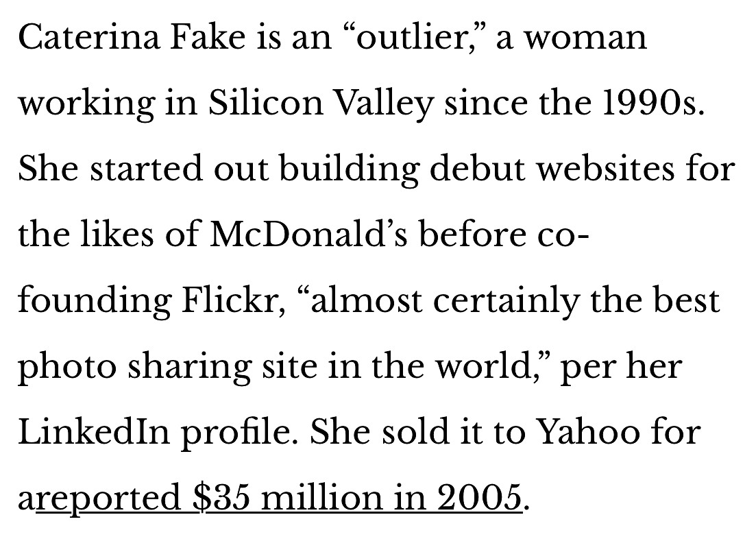This screenshot has width=756, height=539.
Task: Click the word "working" in second line
Action: (84, 102)
